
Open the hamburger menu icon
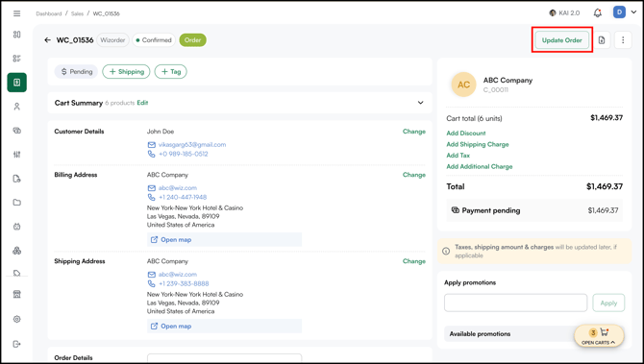(17, 13)
